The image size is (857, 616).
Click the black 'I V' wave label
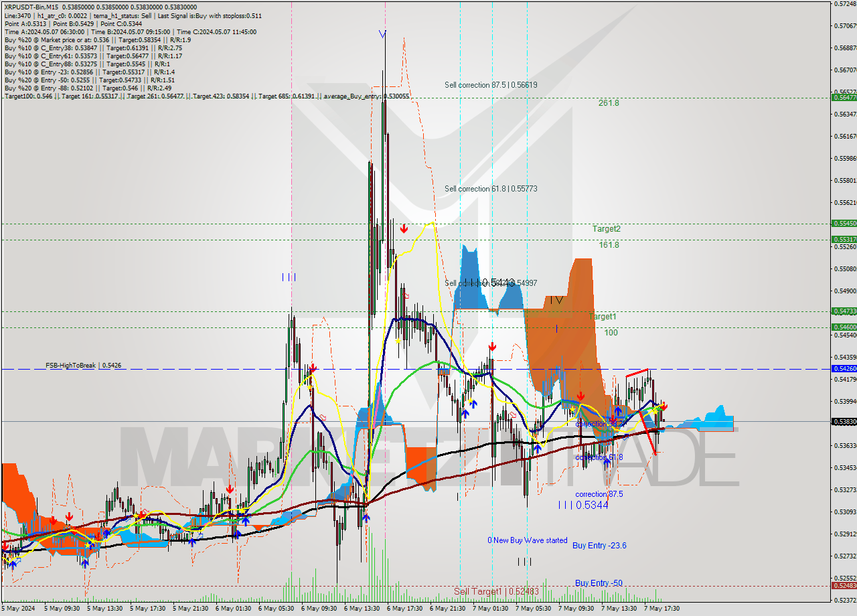pyautogui.click(x=556, y=300)
